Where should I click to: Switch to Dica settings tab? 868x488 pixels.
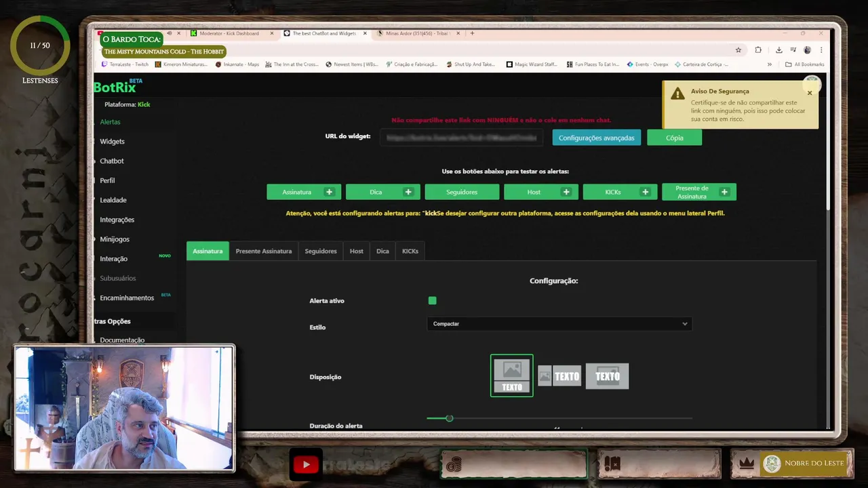click(x=382, y=251)
